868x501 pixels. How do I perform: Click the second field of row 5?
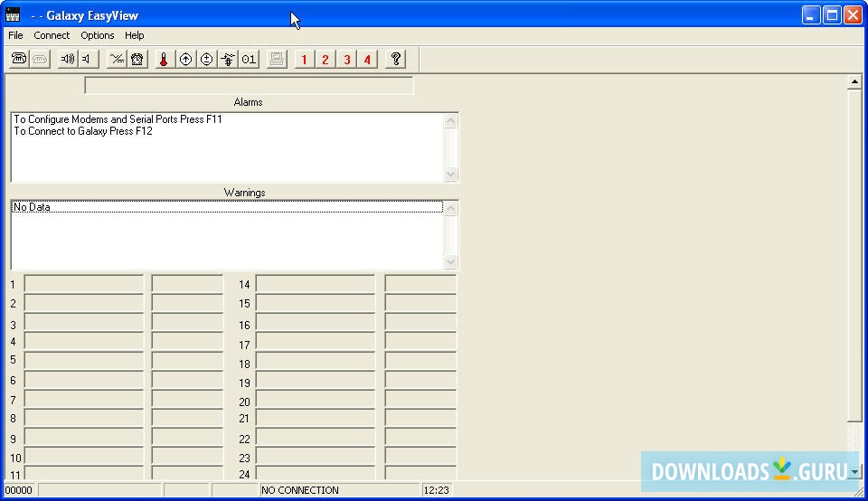(x=187, y=360)
